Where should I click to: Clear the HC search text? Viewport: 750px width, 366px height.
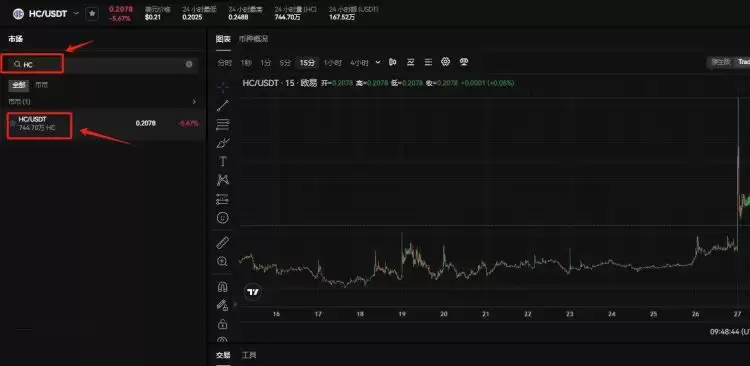tap(189, 64)
